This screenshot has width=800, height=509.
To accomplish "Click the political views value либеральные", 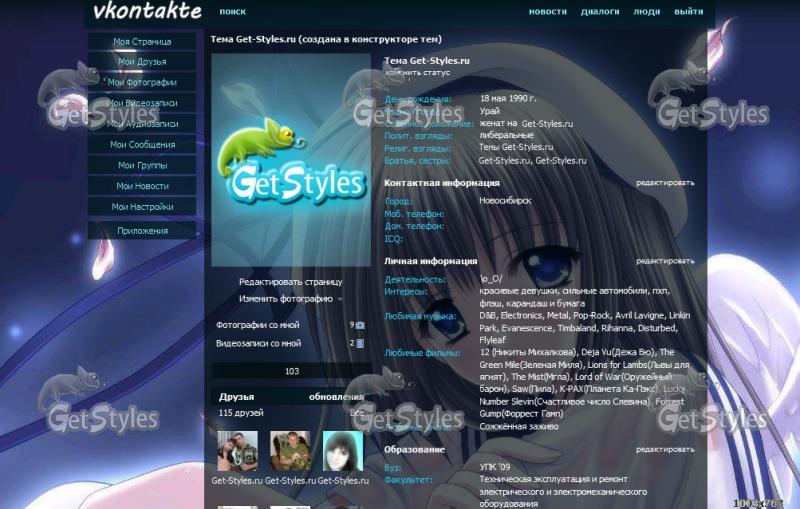I will click(507, 135).
